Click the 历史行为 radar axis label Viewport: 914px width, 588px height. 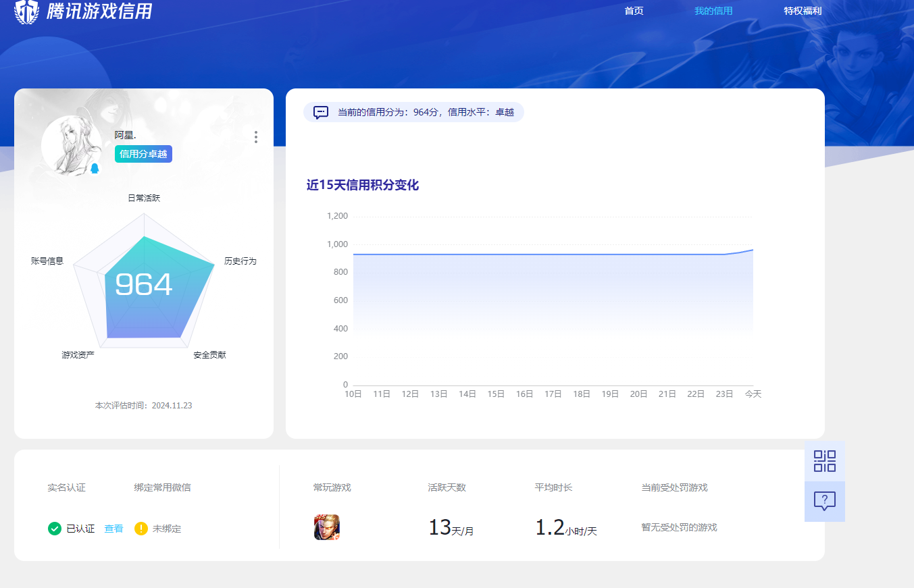pos(240,261)
